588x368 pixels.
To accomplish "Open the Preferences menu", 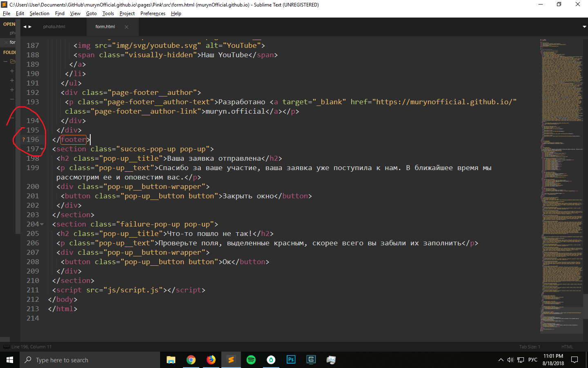I will (153, 13).
